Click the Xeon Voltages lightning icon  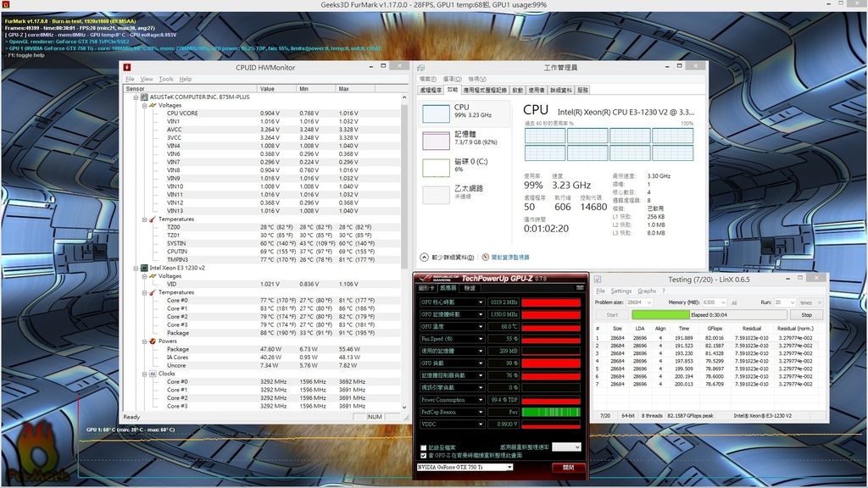pos(153,276)
